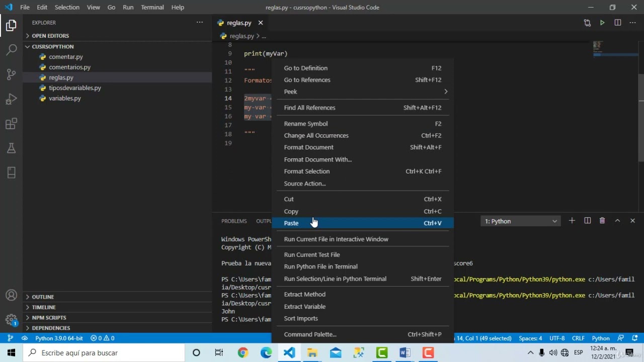Launch Microsoft Edge from the taskbar
644x362 pixels.
pos(266,353)
